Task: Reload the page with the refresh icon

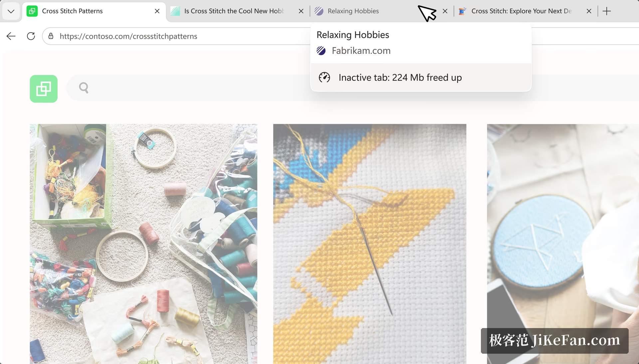Action: click(x=31, y=36)
